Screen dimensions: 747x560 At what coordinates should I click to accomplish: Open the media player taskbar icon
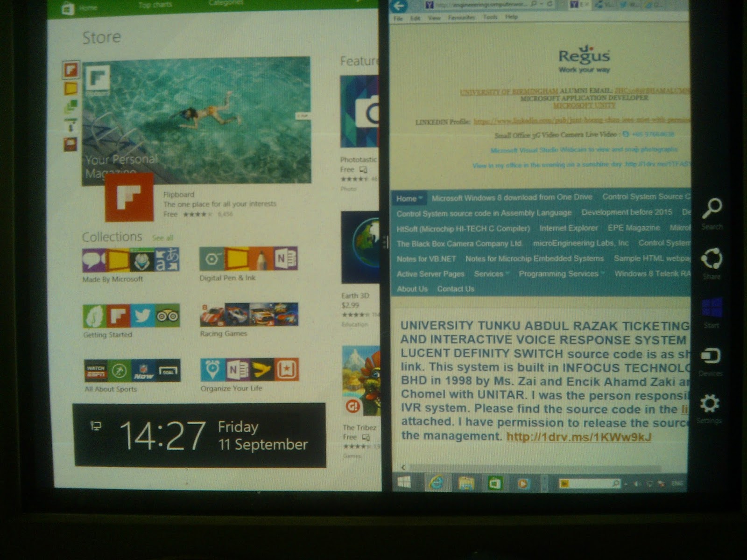[x=523, y=483]
